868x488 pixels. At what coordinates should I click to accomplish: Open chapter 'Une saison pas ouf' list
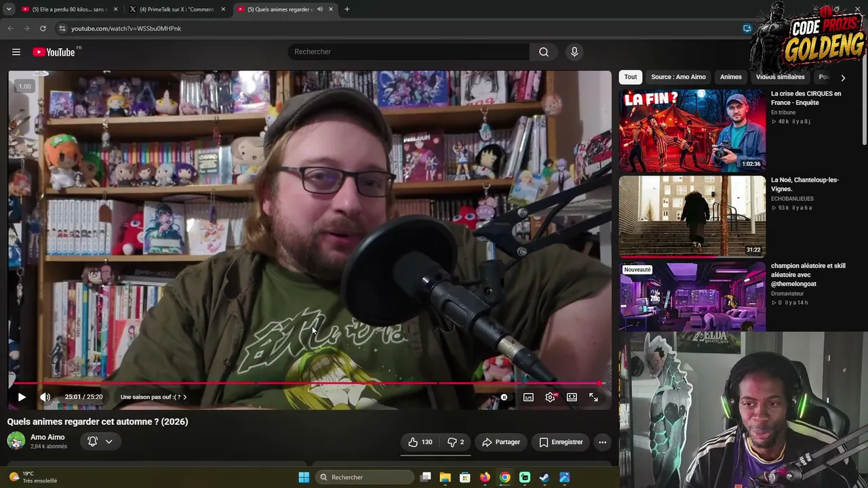[x=153, y=397]
